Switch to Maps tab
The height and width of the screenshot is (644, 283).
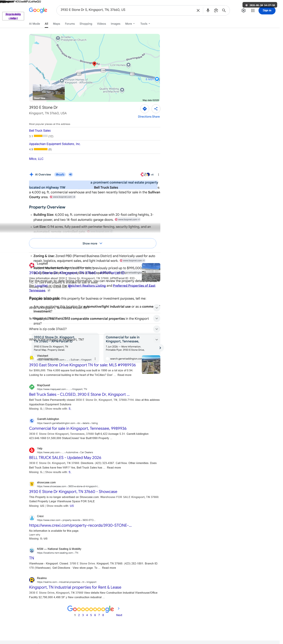point(56,24)
